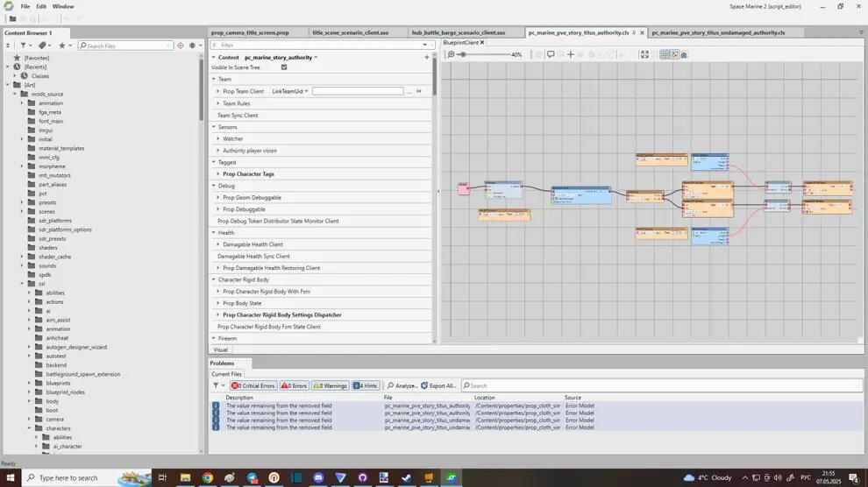Select the blueprint_nodes folder
This screenshot has width=868, height=487.
click(66, 392)
